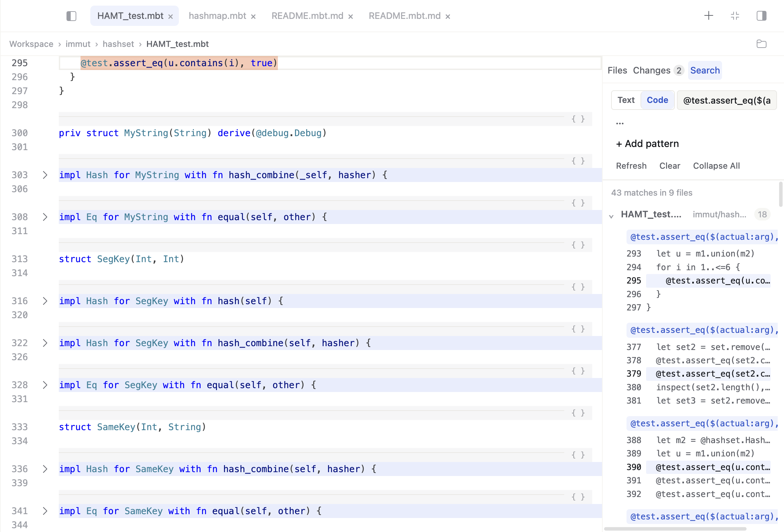The image size is (784, 532).
Task: Click the 18 match count badge
Action: click(x=762, y=215)
